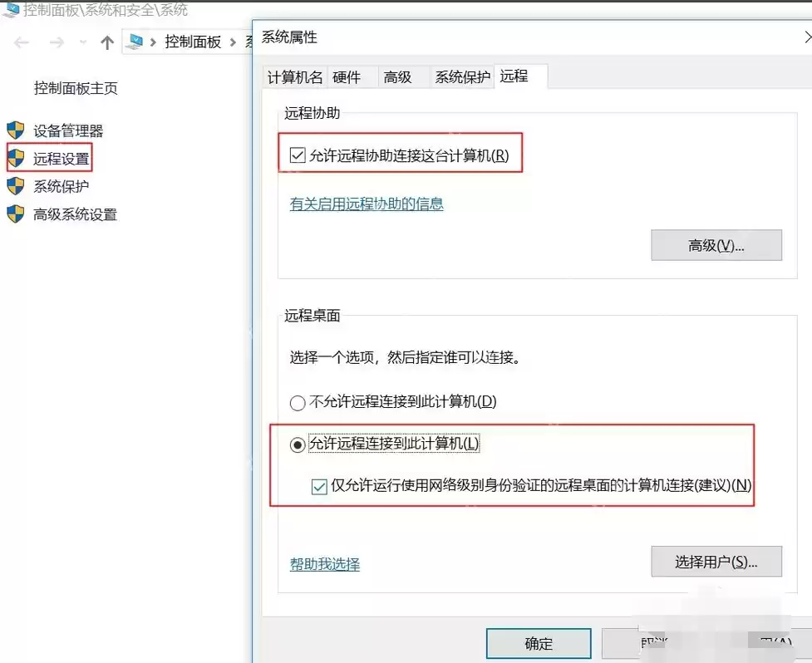Open 高级系统设置 from the sidebar
The width and height of the screenshot is (812, 663).
pyautogui.click(x=74, y=214)
